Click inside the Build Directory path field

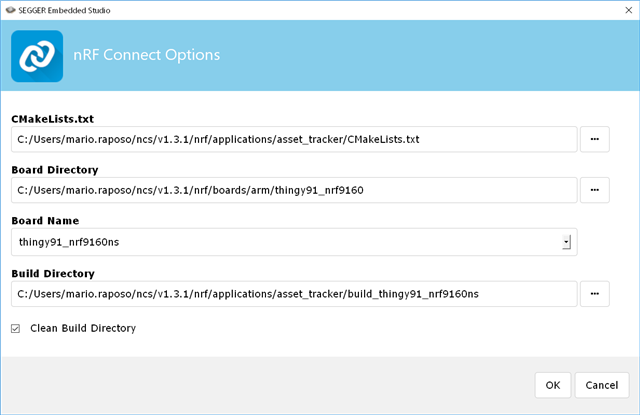coord(294,293)
